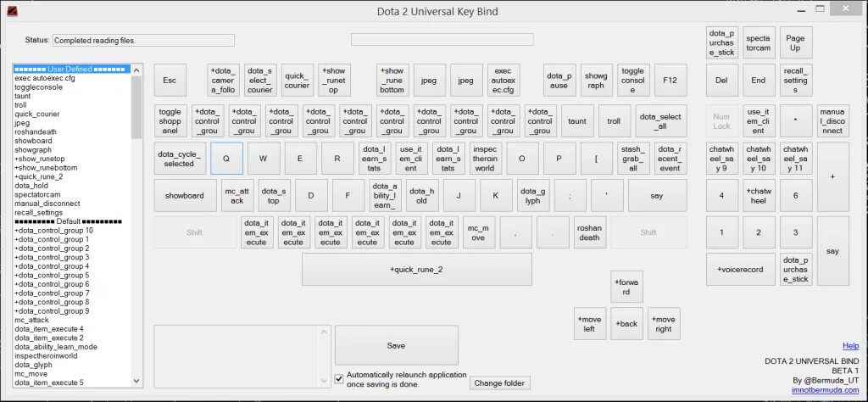This screenshot has height=402, width=868.
Task: Select 'spectatorcam' in the list
Action: [x=73, y=194]
